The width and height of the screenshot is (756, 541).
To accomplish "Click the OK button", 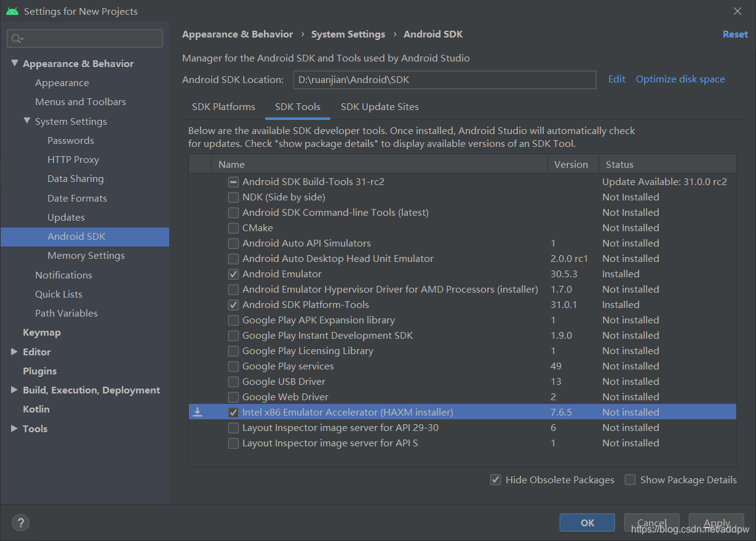I will [587, 523].
